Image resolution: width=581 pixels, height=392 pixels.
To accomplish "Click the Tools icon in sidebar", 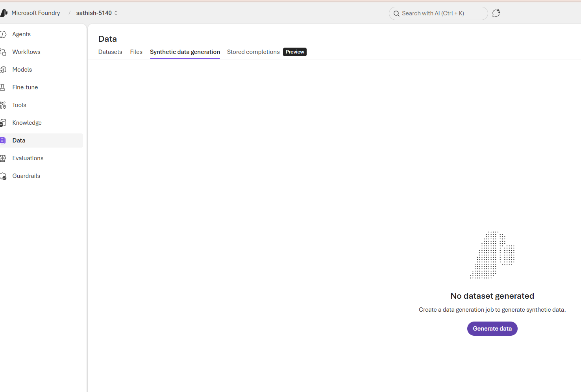I will (x=3, y=105).
